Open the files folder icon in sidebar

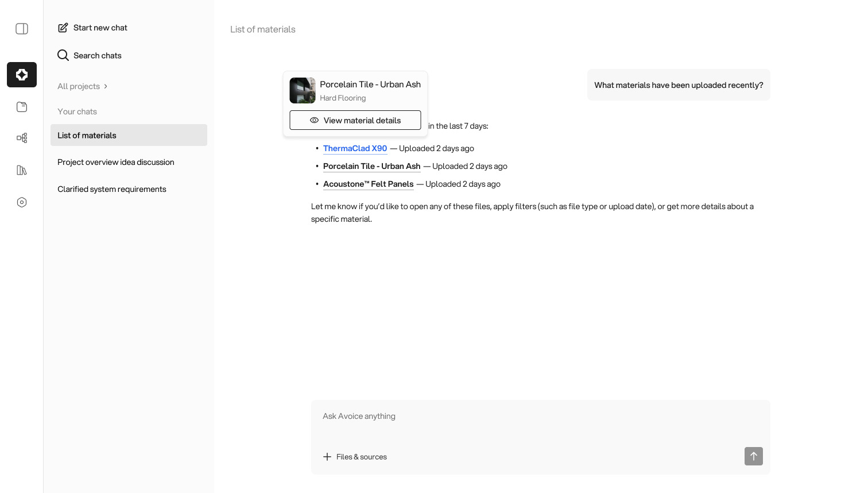[22, 107]
